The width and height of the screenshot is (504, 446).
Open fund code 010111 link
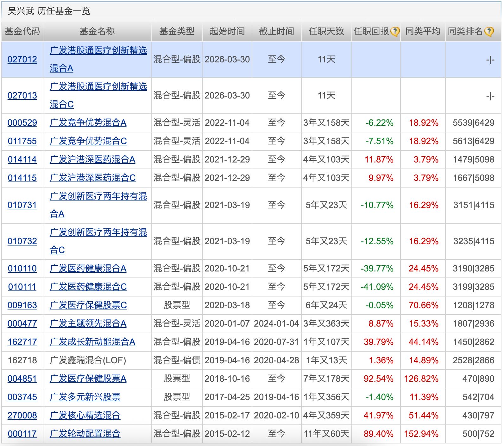coord(22,287)
